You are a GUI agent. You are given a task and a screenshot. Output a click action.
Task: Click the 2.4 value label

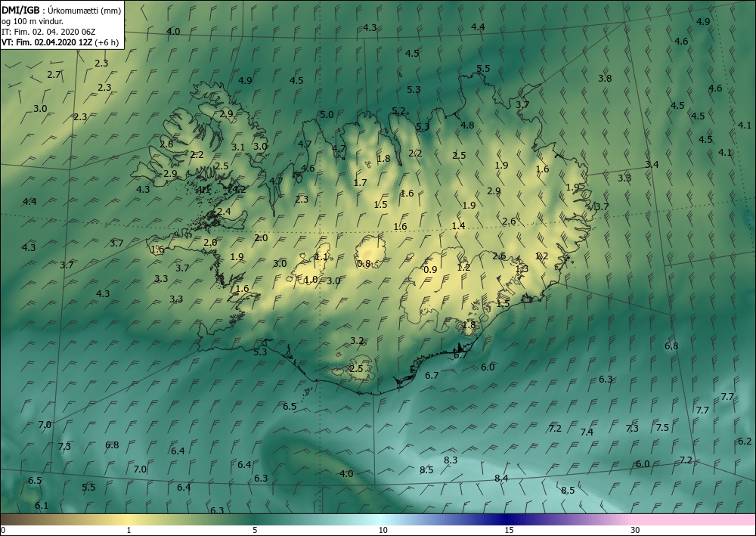(x=224, y=212)
